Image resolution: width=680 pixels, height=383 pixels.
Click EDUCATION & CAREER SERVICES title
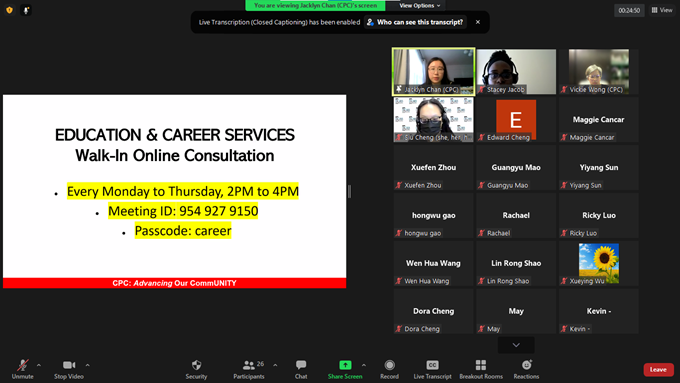[175, 135]
